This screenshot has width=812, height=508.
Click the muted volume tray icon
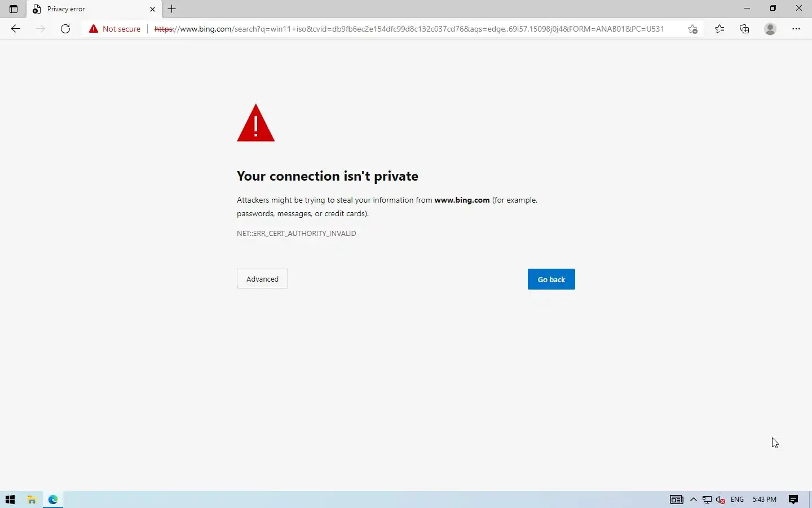click(x=721, y=500)
